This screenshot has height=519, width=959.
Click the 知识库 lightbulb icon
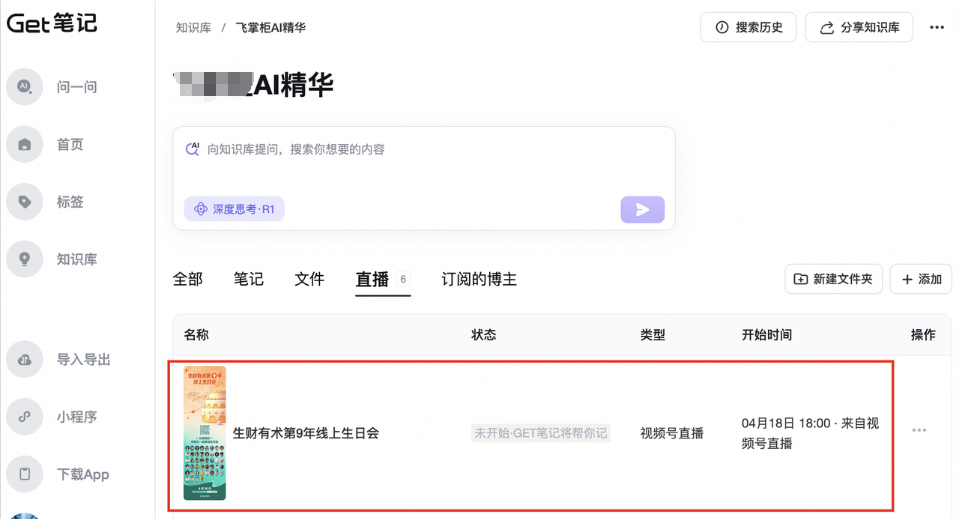(24, 259)
